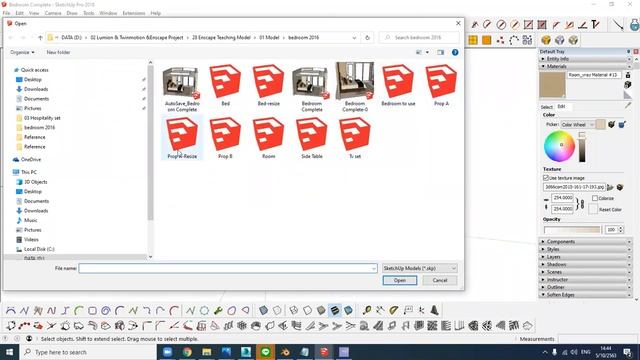640x360 pixels.
Task: Click the Search bedroom 2016 box
Action: point(419,38)
